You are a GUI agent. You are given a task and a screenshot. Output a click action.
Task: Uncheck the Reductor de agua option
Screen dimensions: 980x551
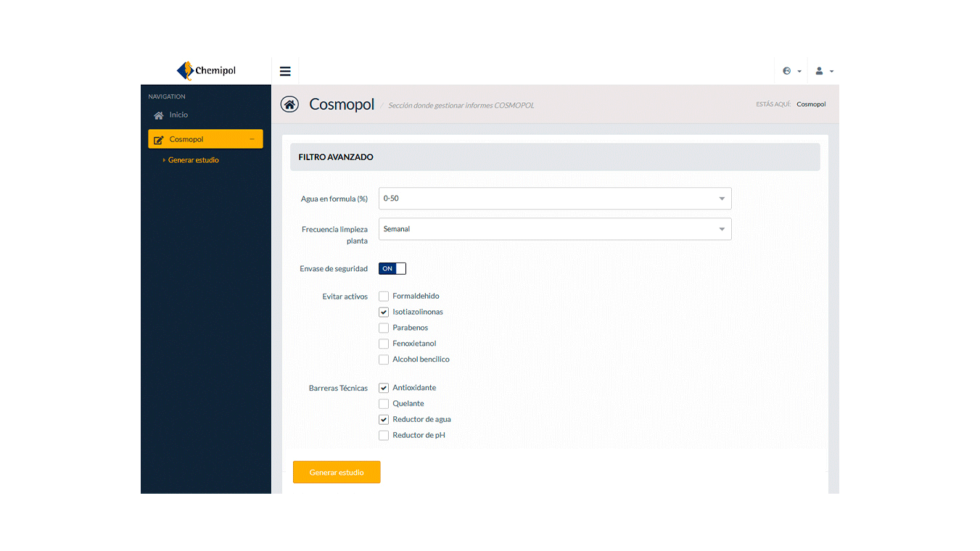pos(384,420)
